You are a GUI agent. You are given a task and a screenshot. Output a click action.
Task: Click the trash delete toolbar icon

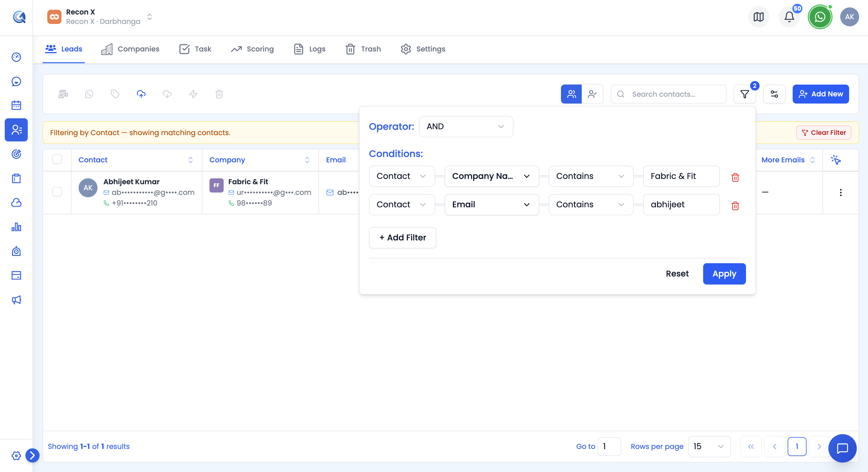point(219,94)
